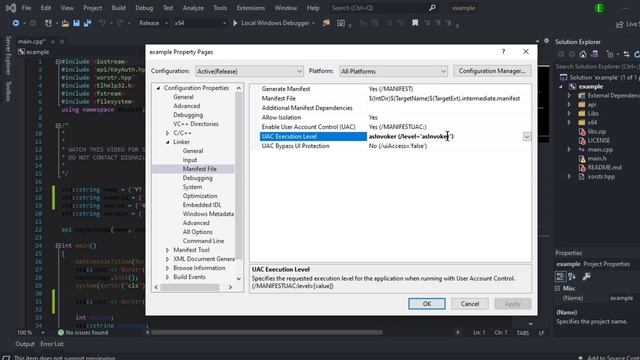Image resolution: width=640 pixels, height=360 pixels.
Task: Click the Apply button
Action: (513, 304)
